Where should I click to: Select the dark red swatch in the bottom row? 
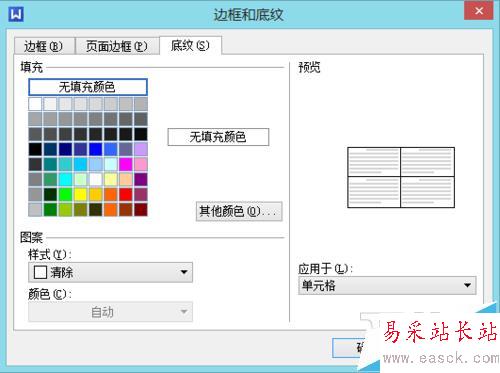click(141, 210)
